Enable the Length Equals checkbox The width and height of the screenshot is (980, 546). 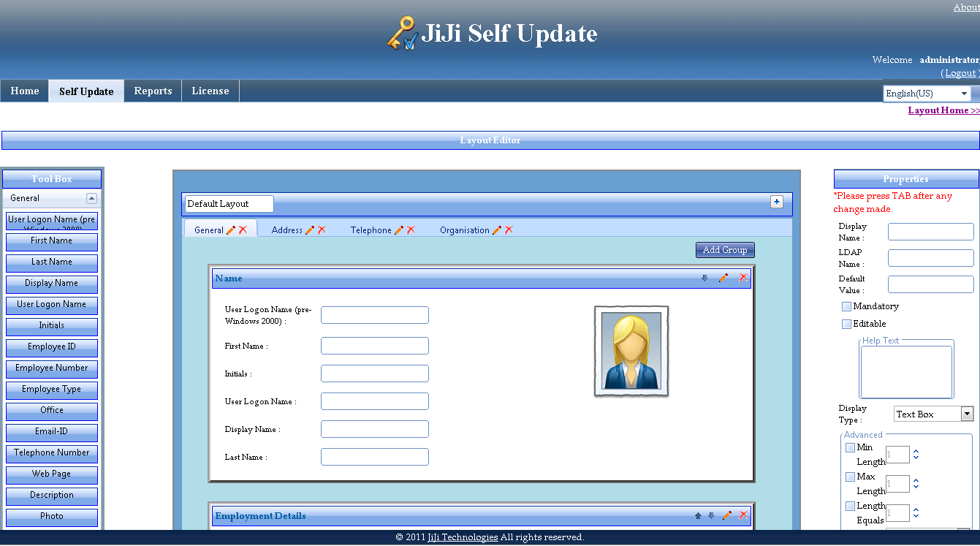850,506
